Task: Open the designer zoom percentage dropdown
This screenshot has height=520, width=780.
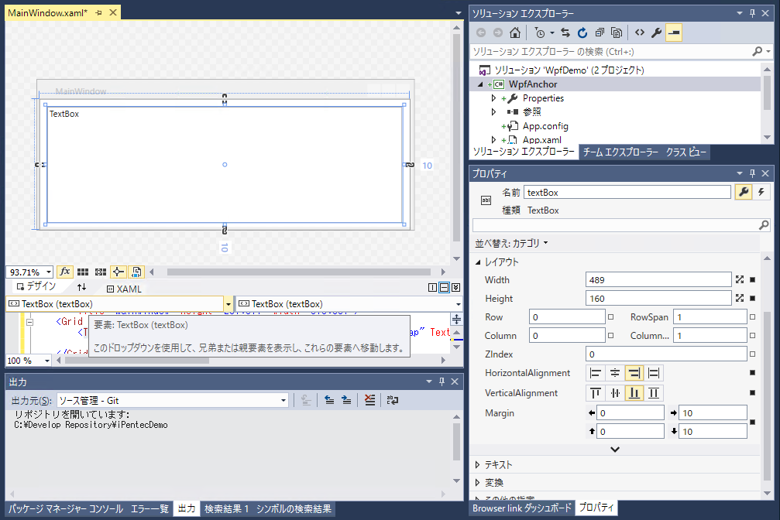Action: (47, 272)
